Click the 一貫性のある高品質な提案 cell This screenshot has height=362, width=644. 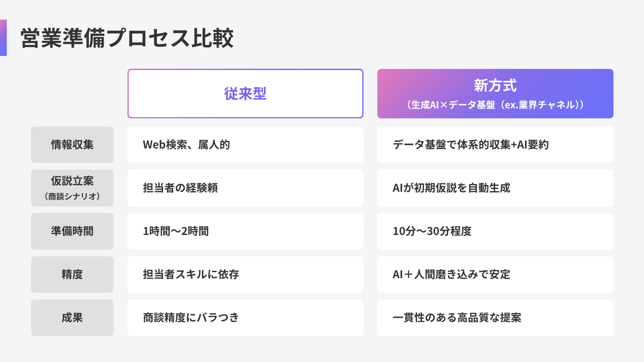click(495, 317)
